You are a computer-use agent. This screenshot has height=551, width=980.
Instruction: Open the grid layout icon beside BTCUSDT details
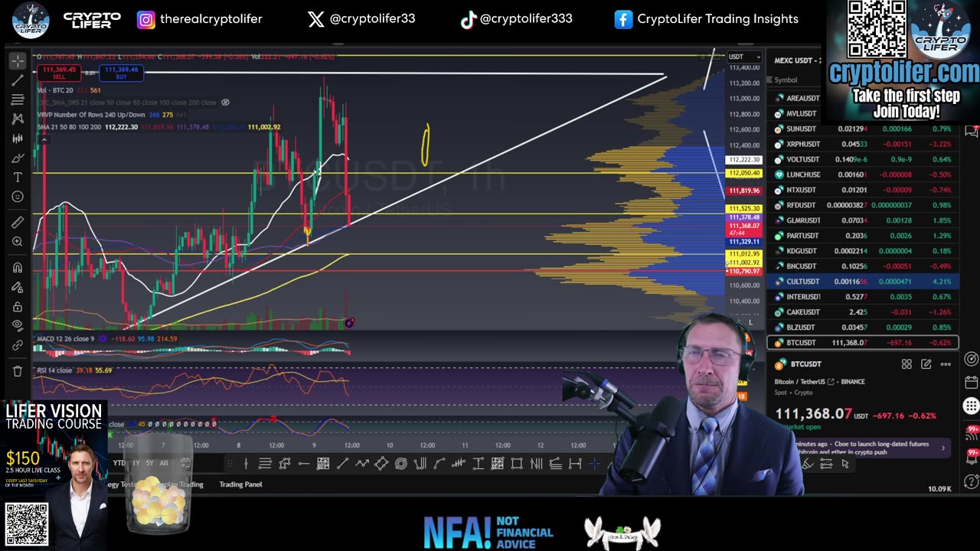pyautogui.click(x=906, y=364)
